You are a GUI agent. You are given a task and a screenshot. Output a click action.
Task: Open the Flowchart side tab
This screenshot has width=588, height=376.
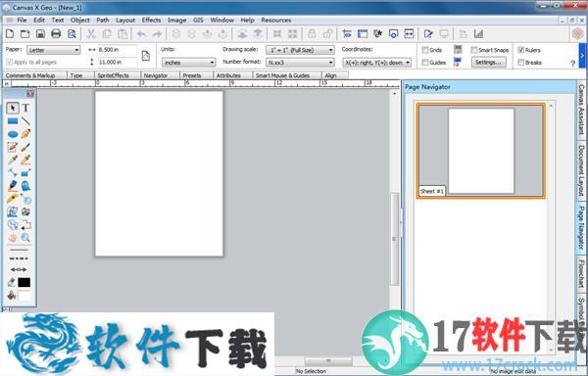coord(581,273)
